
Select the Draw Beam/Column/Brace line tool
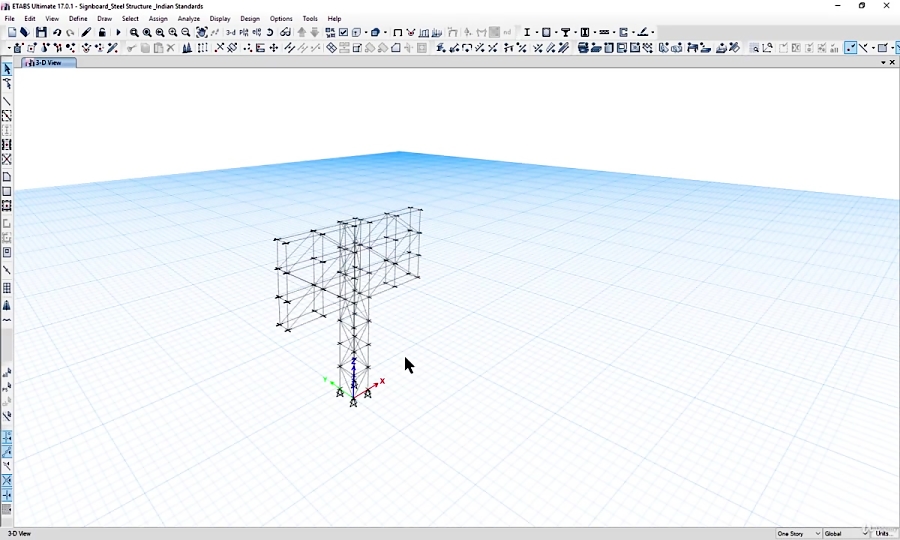pos(7,102)
